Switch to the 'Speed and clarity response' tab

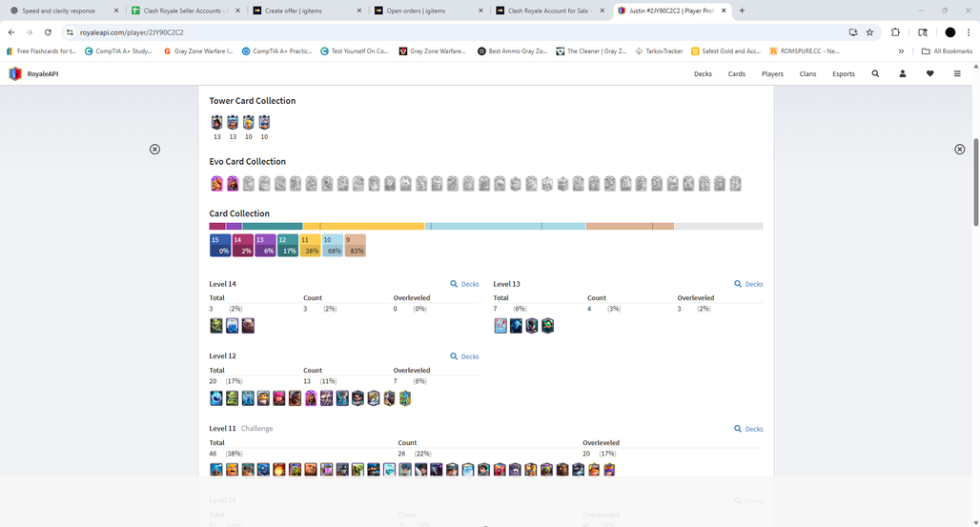click(x=59, y=10)
